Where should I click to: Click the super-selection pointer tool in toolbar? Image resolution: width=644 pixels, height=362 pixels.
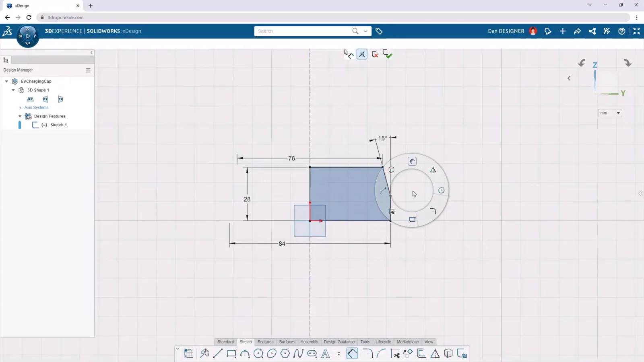pos(204,354)
